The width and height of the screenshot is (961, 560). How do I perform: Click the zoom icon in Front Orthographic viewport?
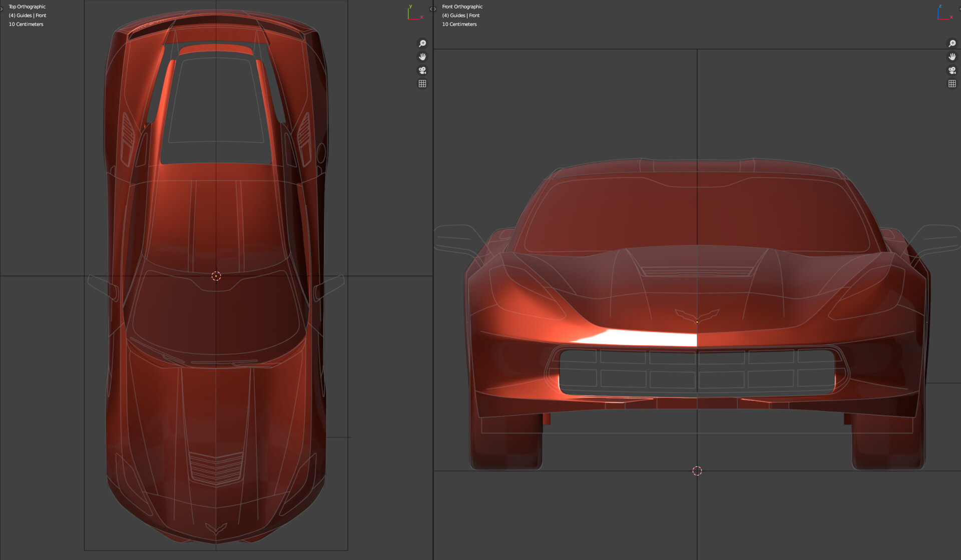[952, 44]
